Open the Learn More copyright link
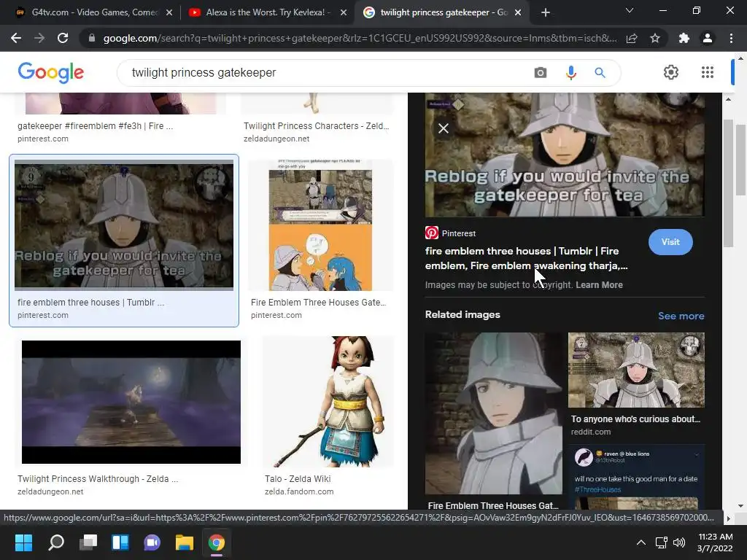 599,285
